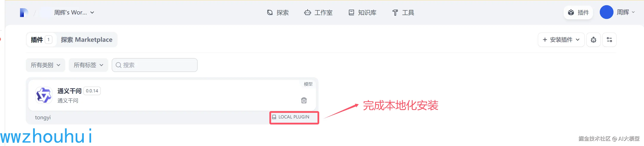Expand the 所有类别 category filter
Image resolution: width=644 pixels, height=146 pixels.
pyautogui.click(x=46, y=65)
